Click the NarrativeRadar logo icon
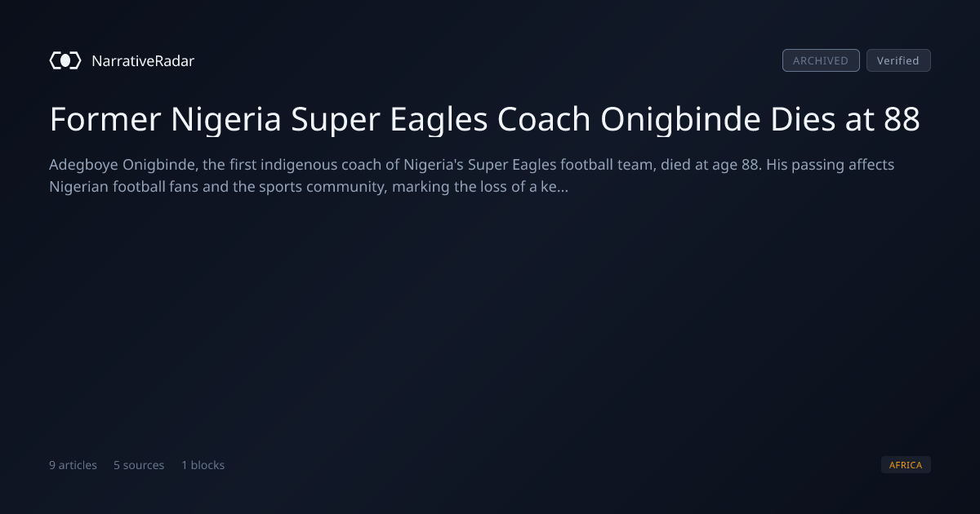Viewport: 980px width, 514px height. click(x=65, y=60)
